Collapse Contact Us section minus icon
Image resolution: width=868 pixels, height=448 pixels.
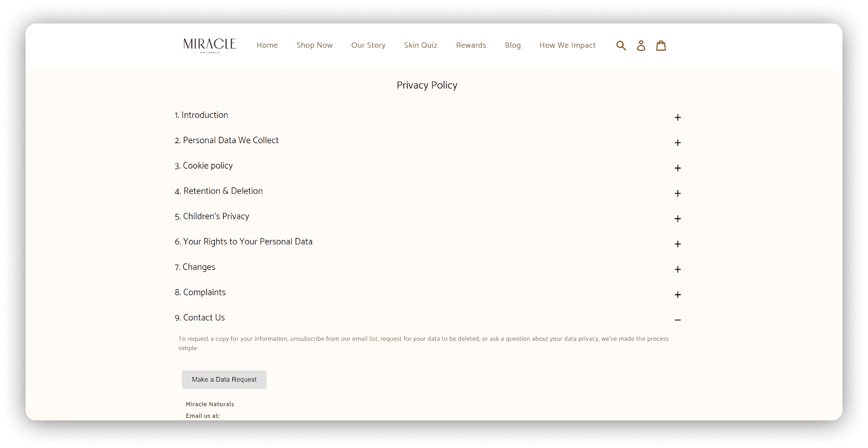point(678,320)
